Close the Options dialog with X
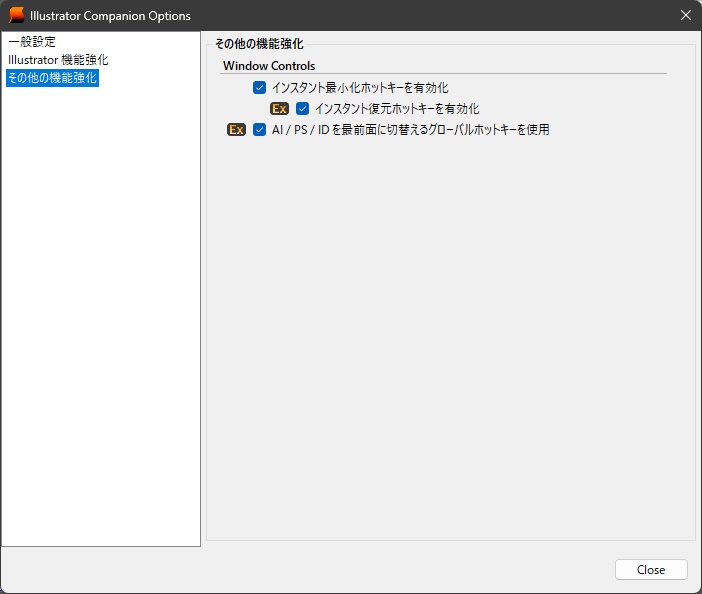Viewport: 702px width, 594px height. click(x=685, y=15)
